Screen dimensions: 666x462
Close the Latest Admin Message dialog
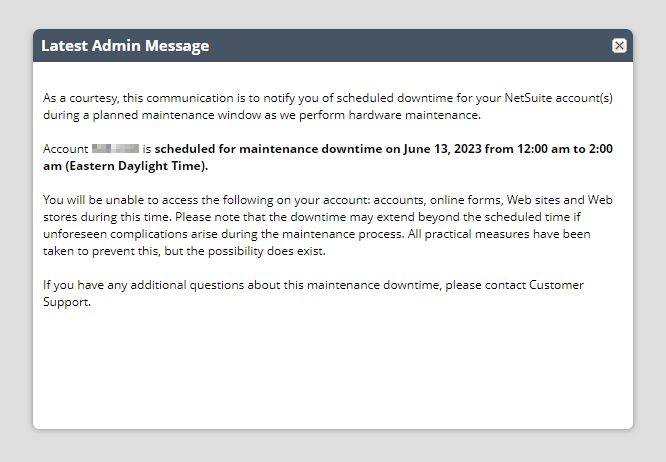click(619, 45)
